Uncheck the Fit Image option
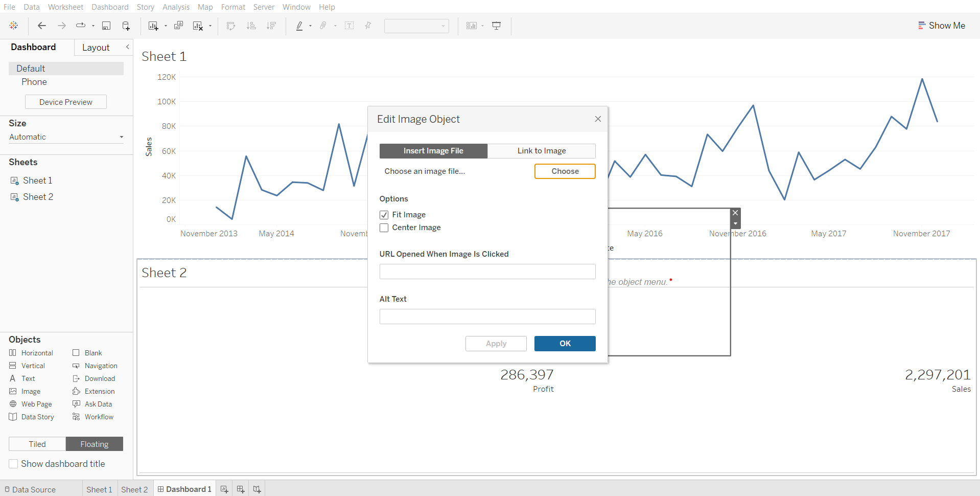This screenshot has width=980, height=496. pyautogui.click(x=384, y=215)
